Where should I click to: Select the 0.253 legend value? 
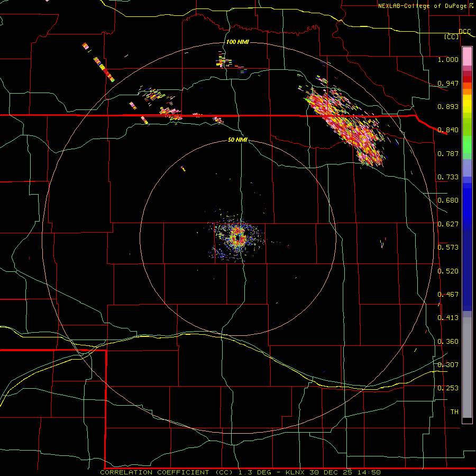click(x=448, y=388)
